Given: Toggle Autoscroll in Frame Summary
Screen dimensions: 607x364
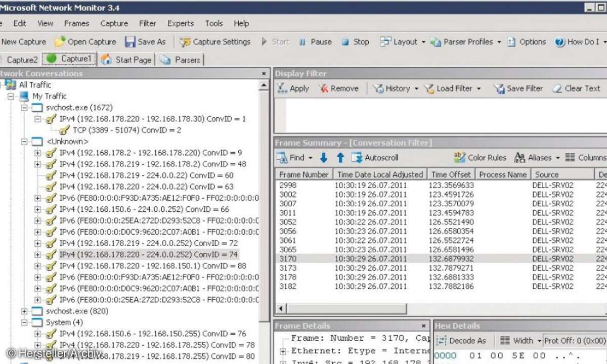Looking at the screenshot, I should [375, 158].
